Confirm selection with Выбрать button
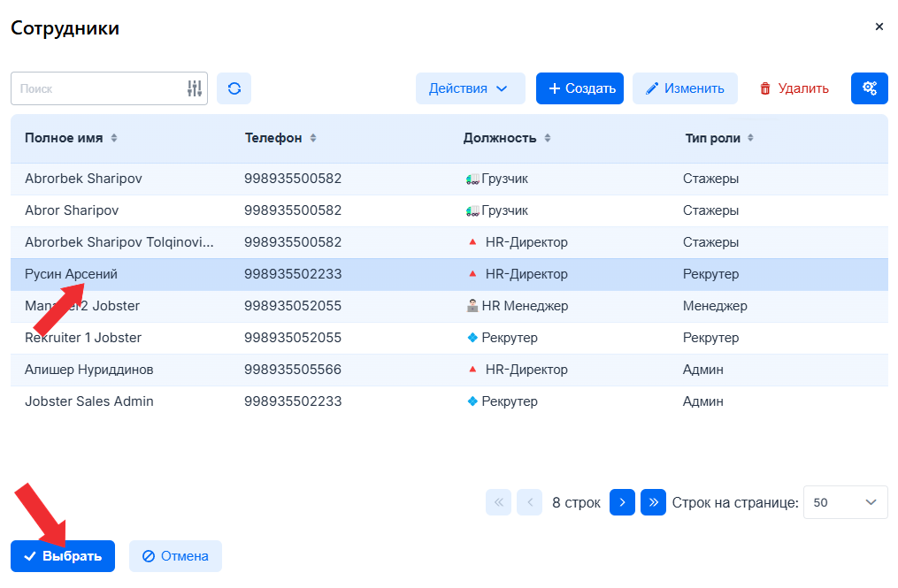 pyautogui.click(x=63, y=556)
